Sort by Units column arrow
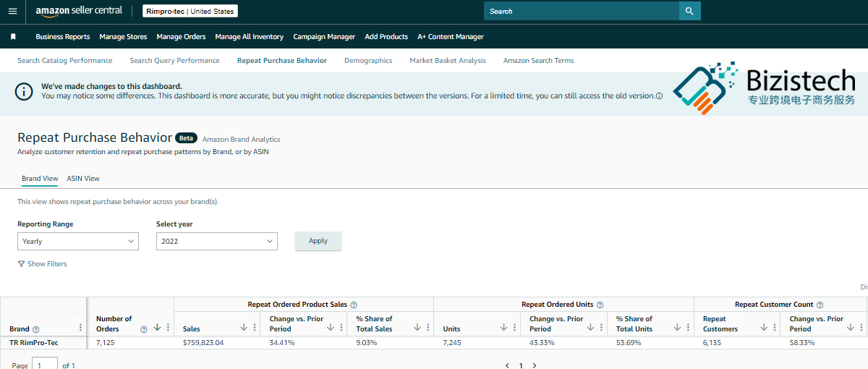Image resolution: width=868 pixels, height=369 pixels. [x=504, y=328]
